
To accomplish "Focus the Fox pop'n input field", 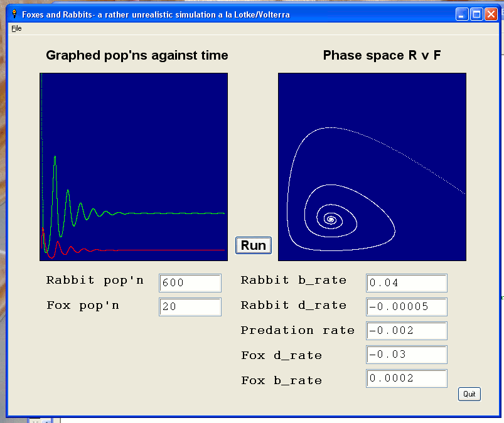I will click(x=190, y=307).
